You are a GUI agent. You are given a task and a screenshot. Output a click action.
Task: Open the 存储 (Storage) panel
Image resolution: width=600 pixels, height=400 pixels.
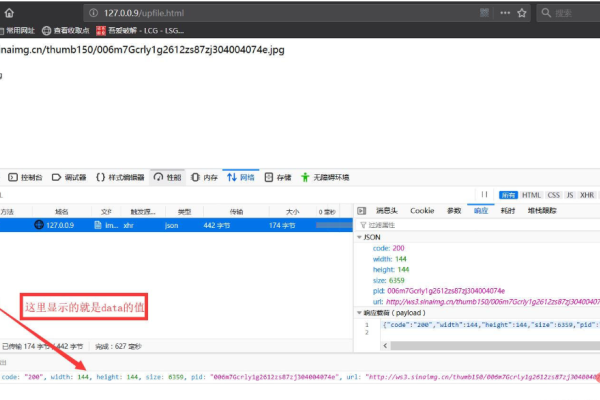[x=278, y=177]
